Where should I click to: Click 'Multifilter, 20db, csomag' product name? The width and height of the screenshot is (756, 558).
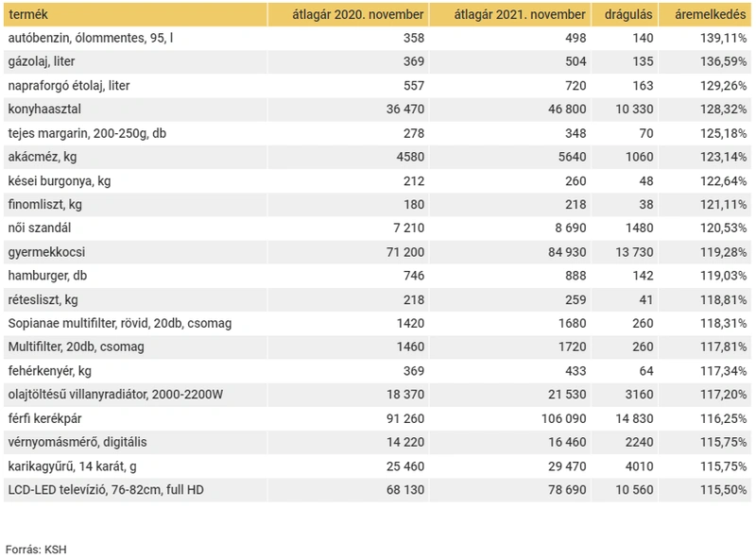click(x=77, y=347)
